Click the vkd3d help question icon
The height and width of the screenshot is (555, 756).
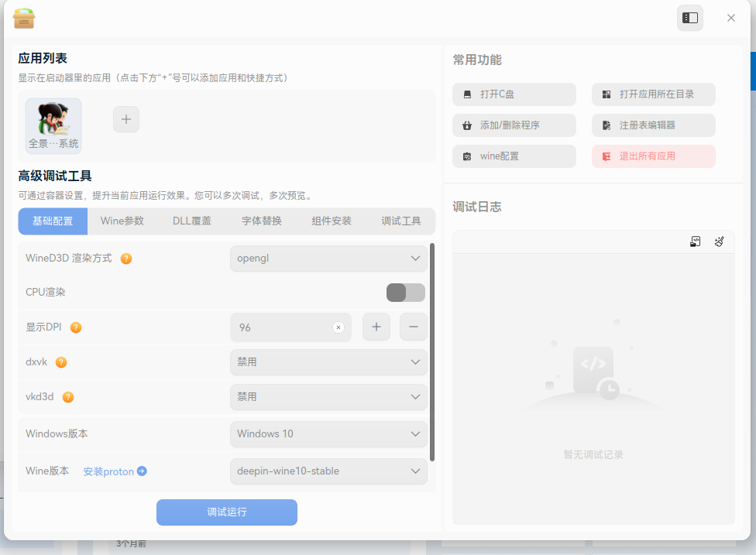coord(68,397)
